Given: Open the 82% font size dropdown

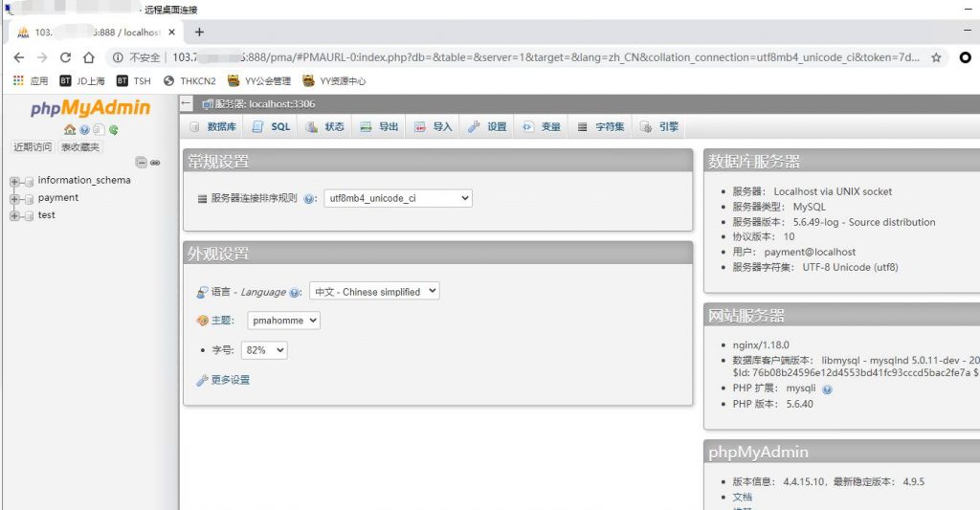Looking at the screenshot, I should [x=264, y=350].
